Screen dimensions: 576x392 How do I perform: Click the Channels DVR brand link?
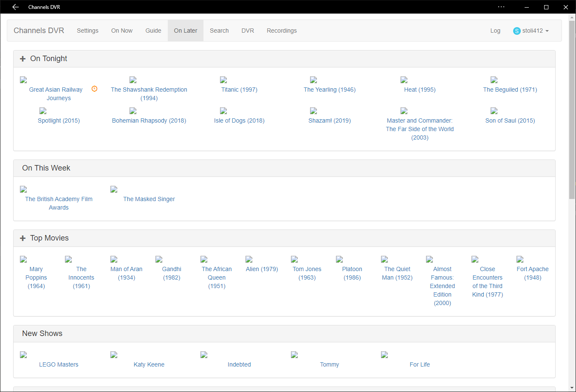(39, 31)
